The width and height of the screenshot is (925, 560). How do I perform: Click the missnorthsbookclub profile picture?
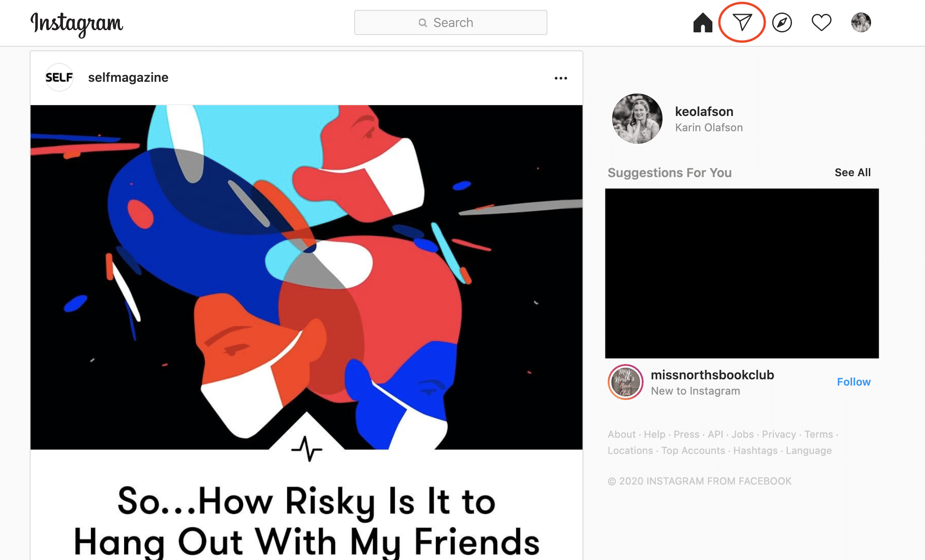pos(626,382)
